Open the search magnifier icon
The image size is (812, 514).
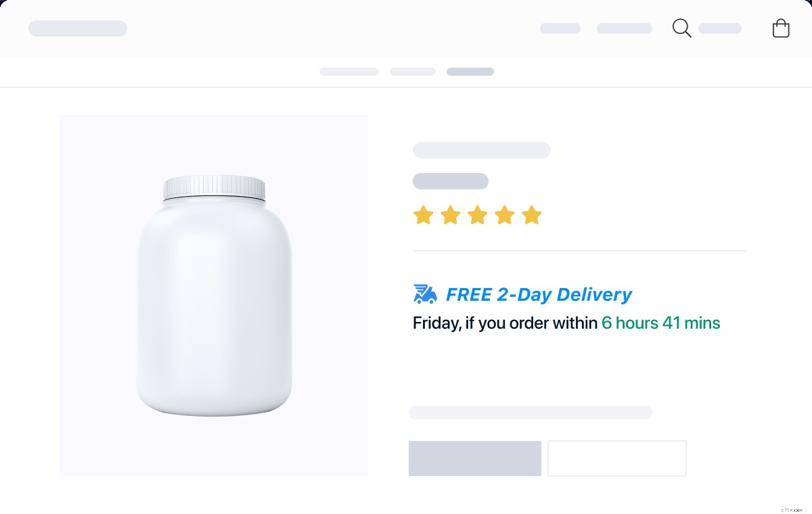click(x=681, y=28)
